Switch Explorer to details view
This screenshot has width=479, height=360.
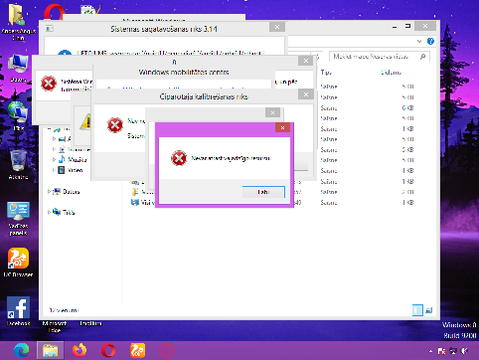coord(417,310)
